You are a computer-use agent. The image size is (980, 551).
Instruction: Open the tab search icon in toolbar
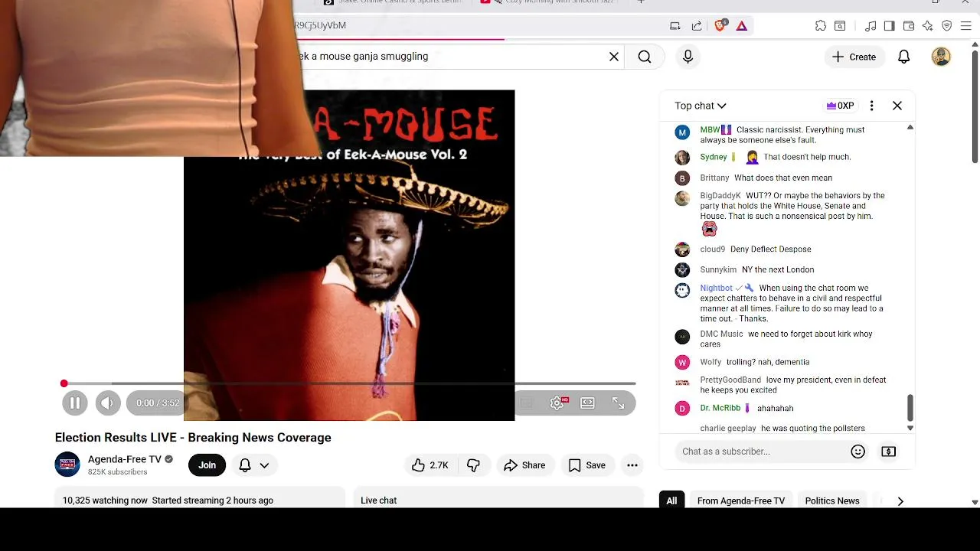[x=840, y=25]
